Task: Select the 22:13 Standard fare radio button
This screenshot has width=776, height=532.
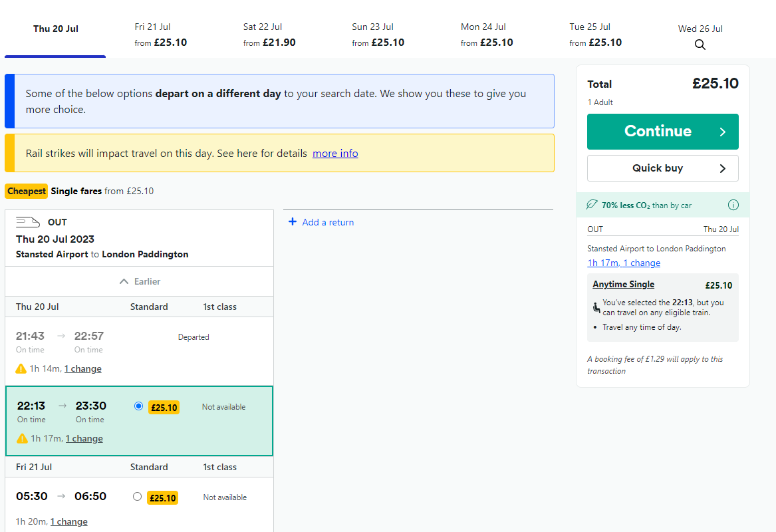Action: [138, 406]
